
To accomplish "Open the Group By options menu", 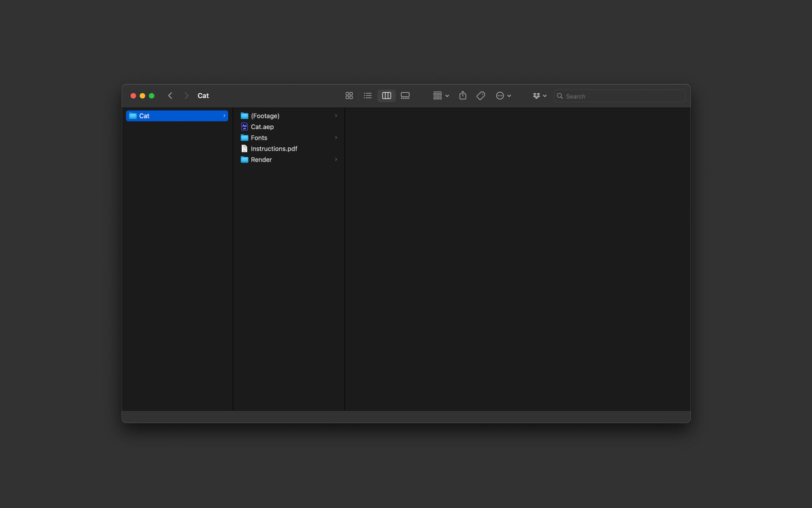I will tap(441, 96).
